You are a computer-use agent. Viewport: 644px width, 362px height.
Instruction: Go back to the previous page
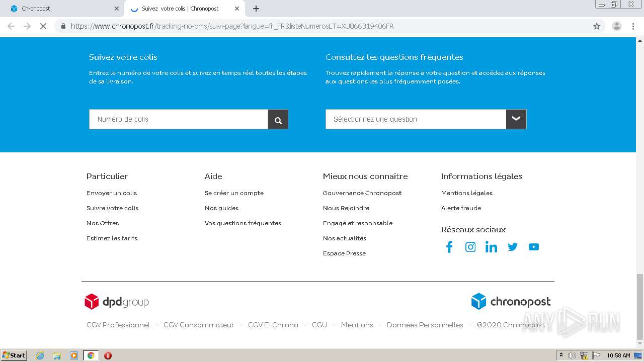[x=11, y=26]
